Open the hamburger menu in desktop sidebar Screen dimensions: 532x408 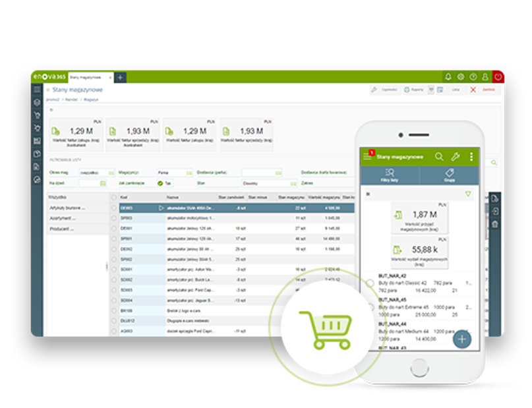click(37, 89)
